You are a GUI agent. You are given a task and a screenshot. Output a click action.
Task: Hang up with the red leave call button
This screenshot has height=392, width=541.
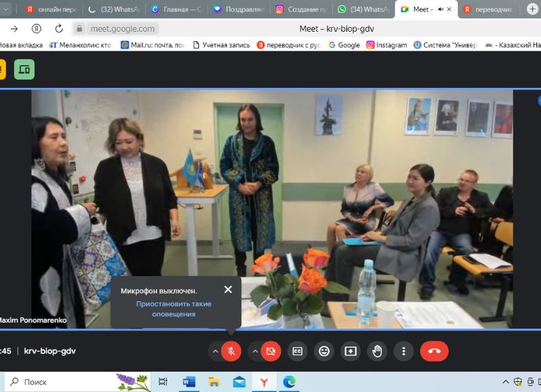click(x=434, y=351)
